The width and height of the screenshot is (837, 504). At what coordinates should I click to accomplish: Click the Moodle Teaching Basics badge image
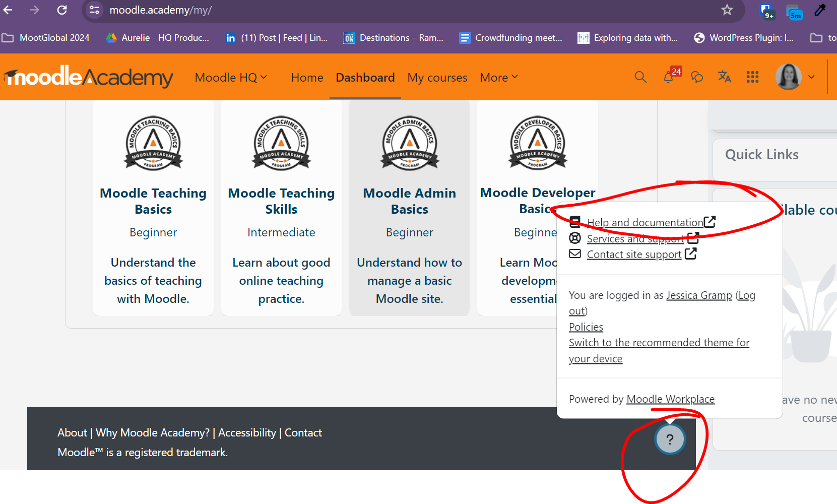click(x=153, y=143)
